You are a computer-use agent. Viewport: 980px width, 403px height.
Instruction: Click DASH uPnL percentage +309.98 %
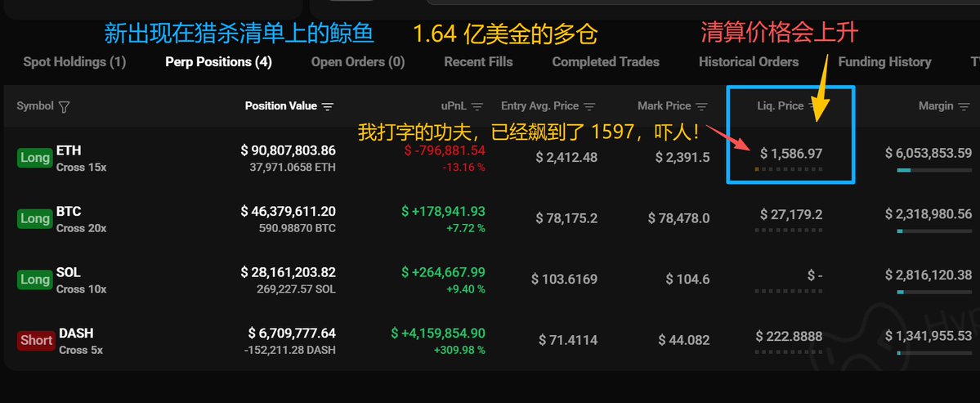pos(459,350)
